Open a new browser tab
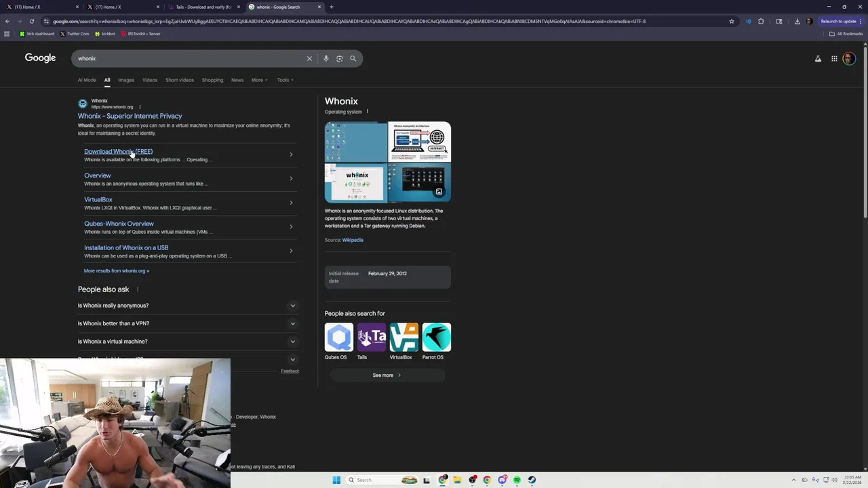 [331, 7]
